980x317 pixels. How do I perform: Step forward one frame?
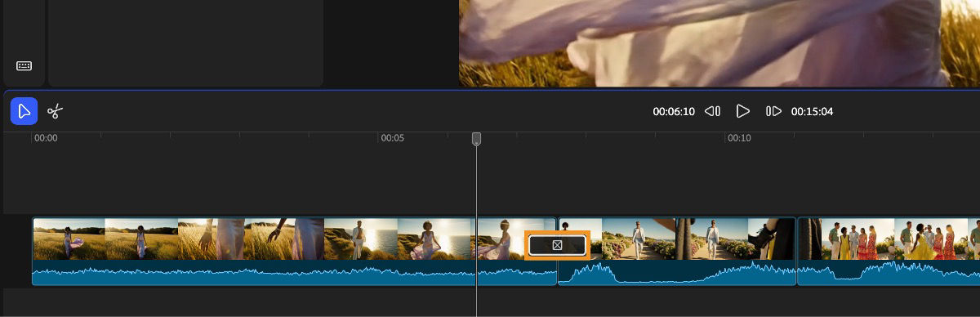click(x=773, y=111)
